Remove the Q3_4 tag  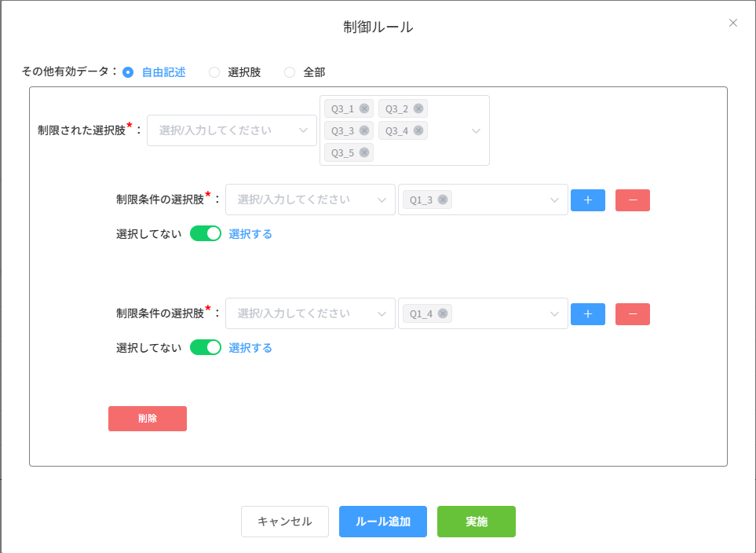[418, 131]
